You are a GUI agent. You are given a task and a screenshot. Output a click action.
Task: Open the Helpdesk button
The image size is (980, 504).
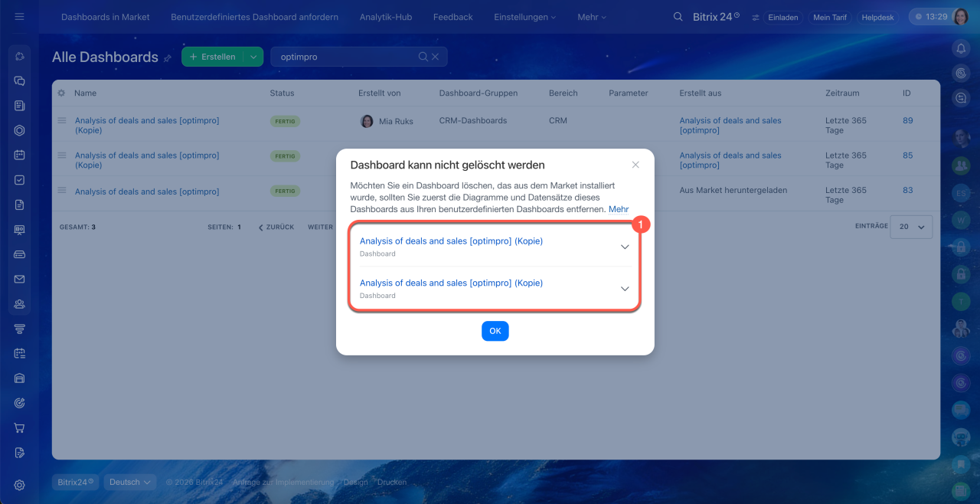[877, 17]
